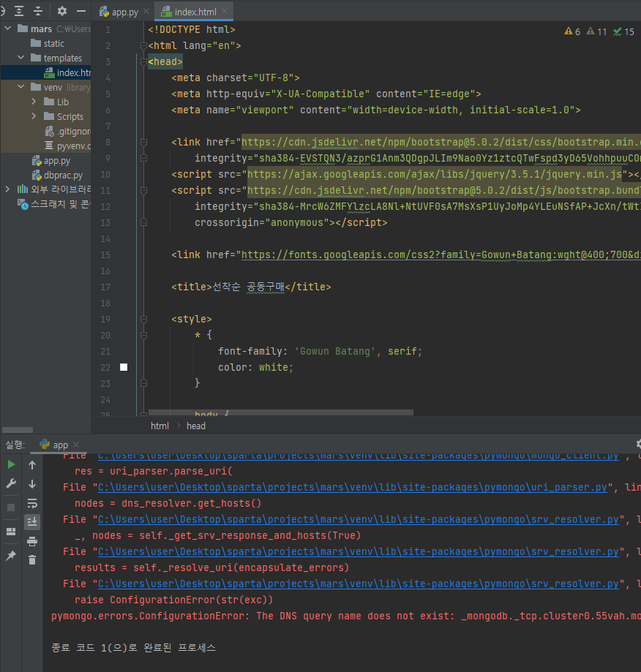
Task: Print the console output
Action: click(32, 541)
